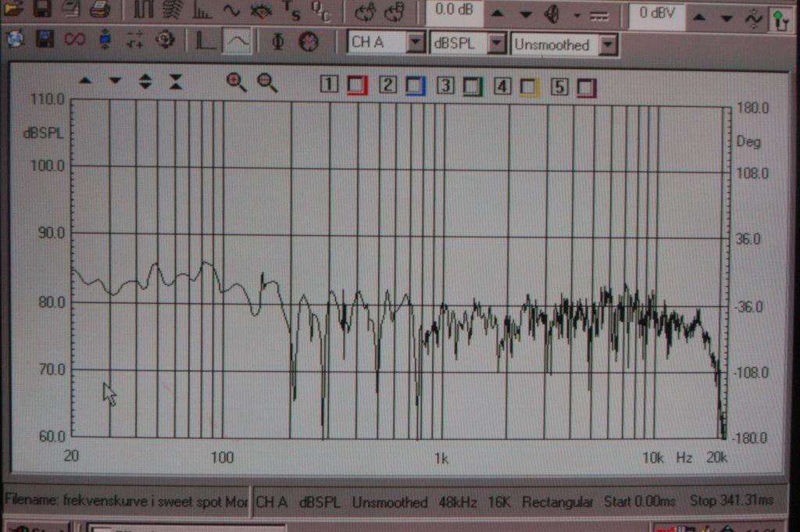Screen dimensions: 800x532
Task: Zoom in with the plus magnifier
Action: pos(236,81)
